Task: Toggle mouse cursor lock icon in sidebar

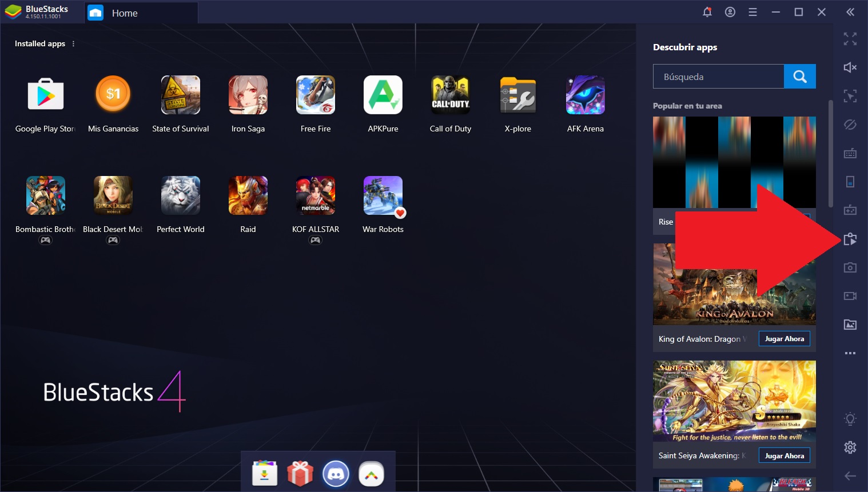Action: click(x=850, y=96)
